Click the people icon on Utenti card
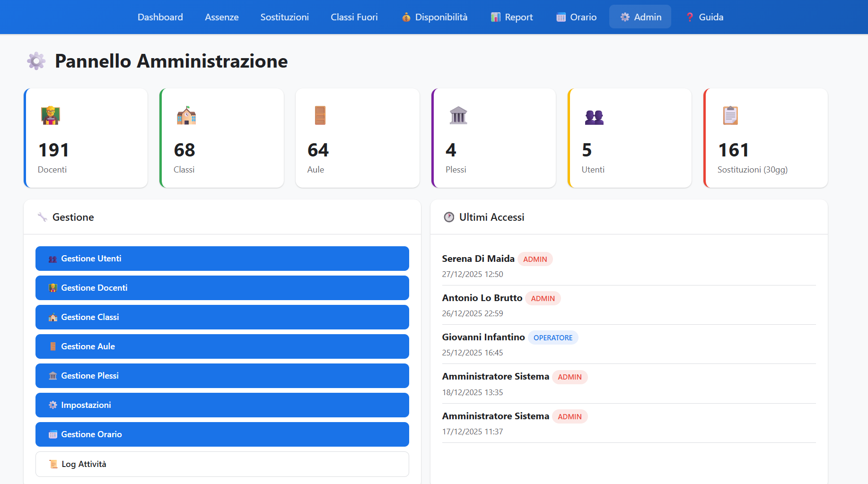Image resolution: width=868 pixels, height=484 pixels. pos(594,117)
